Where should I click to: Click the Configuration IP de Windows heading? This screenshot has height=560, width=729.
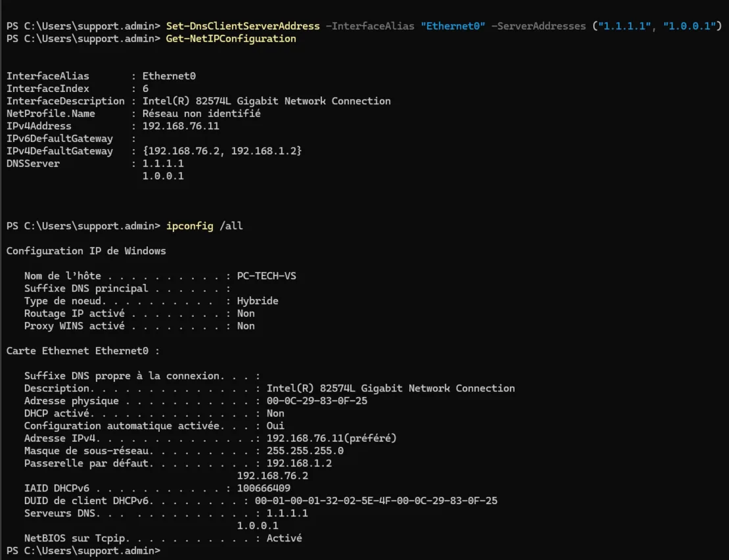coord(86,251)
